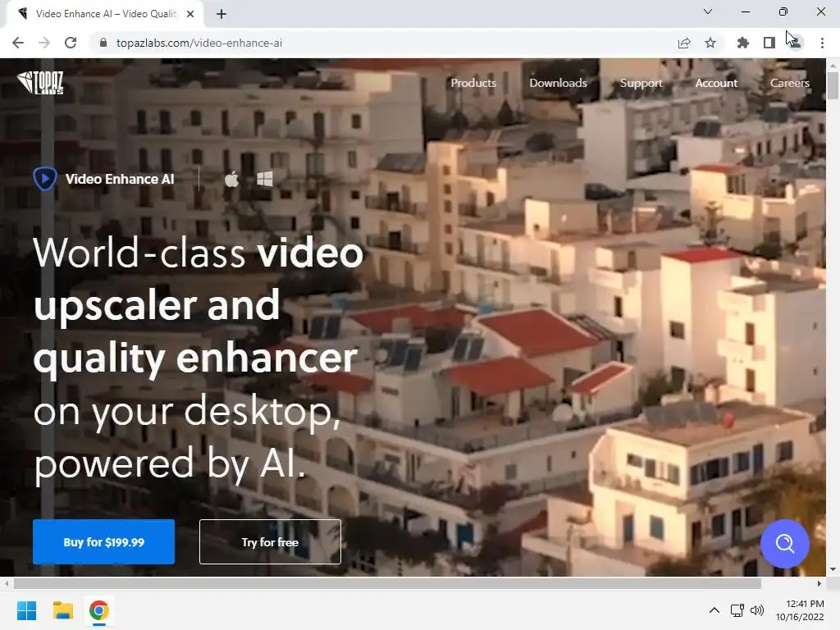Click the Try for free button
This screenshot has height=630, width=840.
[x=270, y=541]
